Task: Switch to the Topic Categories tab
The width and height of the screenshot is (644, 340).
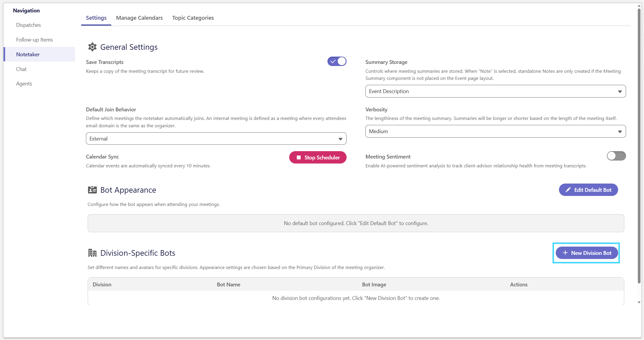Action: click(193, 18)
